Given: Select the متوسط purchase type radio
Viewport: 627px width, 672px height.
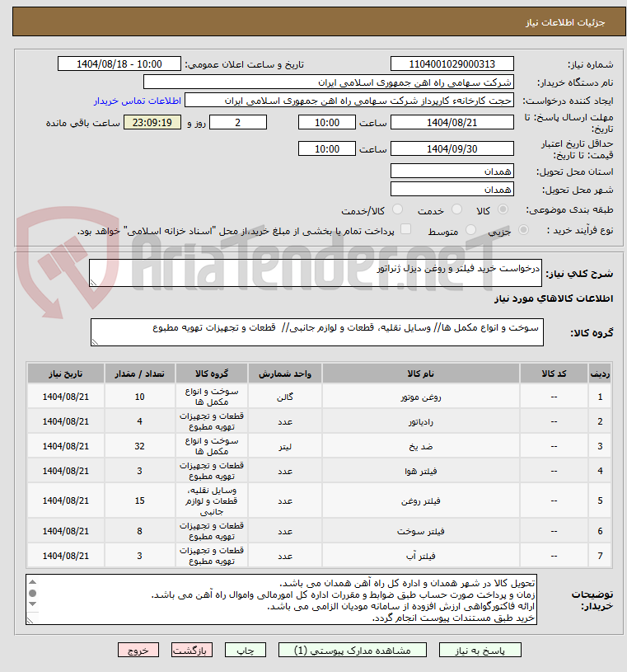Looking at the screenshot, I should (470, 230).
